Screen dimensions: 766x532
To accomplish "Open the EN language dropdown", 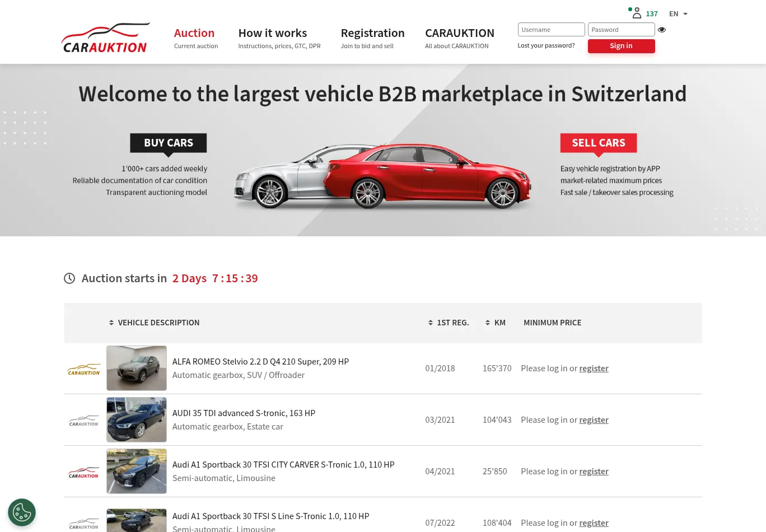I will pos(678,14).
